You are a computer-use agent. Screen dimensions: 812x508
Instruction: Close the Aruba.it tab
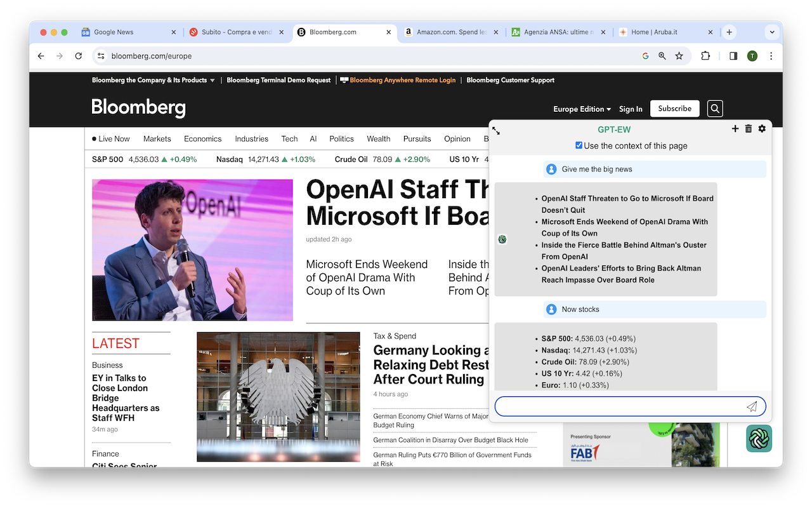[x=711, y=32]
